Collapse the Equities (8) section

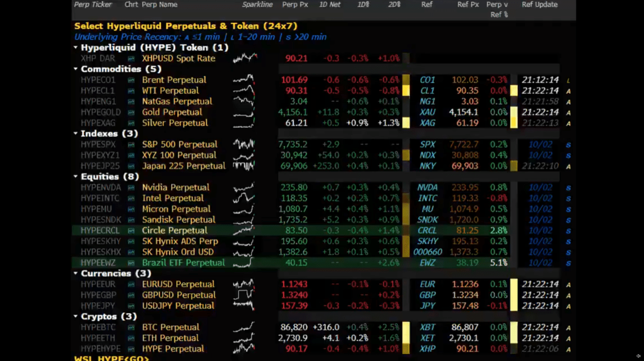[x=75, y=177]
